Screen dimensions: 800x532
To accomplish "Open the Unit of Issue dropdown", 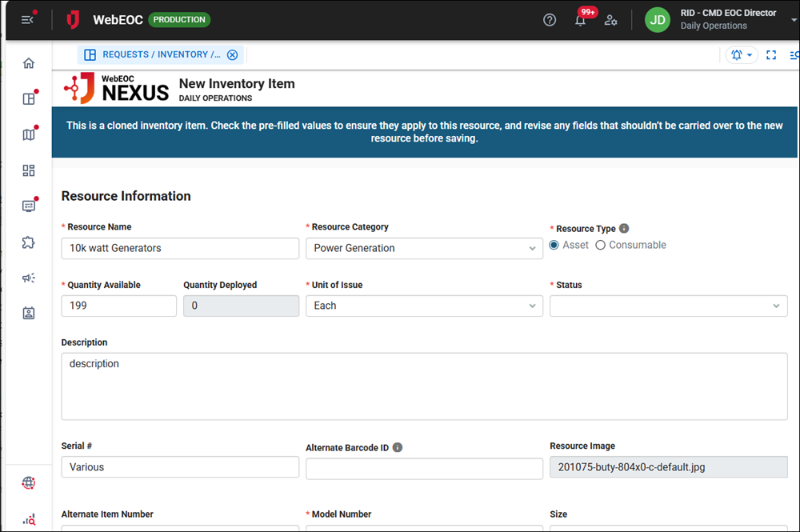I will 424,306.
